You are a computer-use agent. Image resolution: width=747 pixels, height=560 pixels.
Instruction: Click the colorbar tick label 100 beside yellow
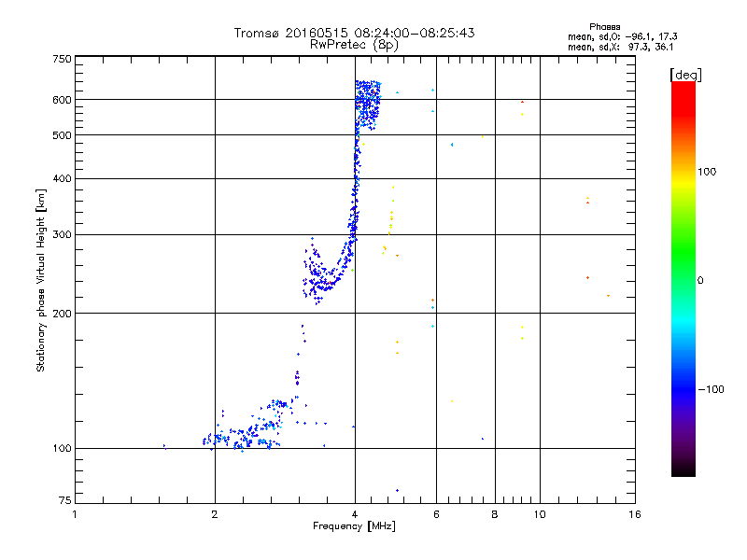(x=707, y=172)
